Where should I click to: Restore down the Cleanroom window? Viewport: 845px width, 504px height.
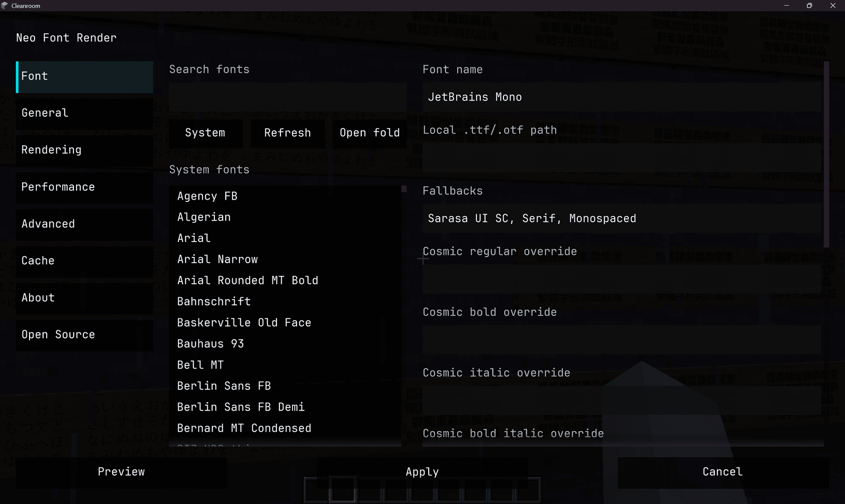[809, 6]
